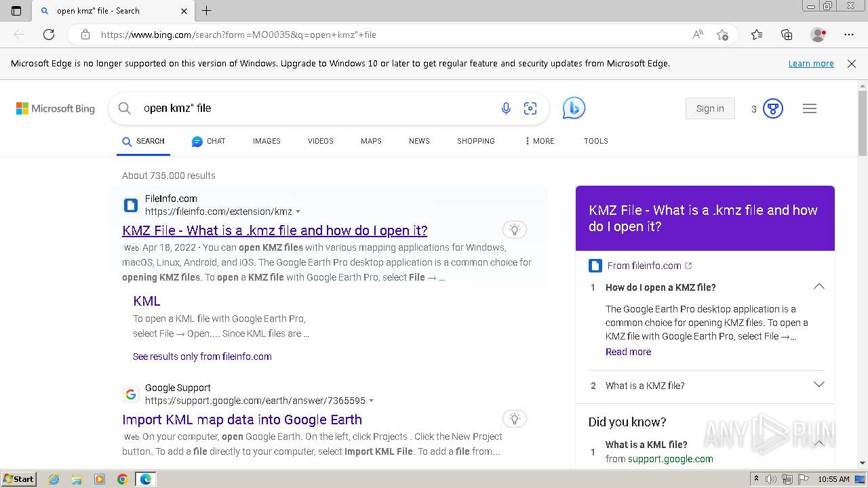View site information lock icon
The image size is (868, 488).
pyautogui.click(x=85, y=35)
